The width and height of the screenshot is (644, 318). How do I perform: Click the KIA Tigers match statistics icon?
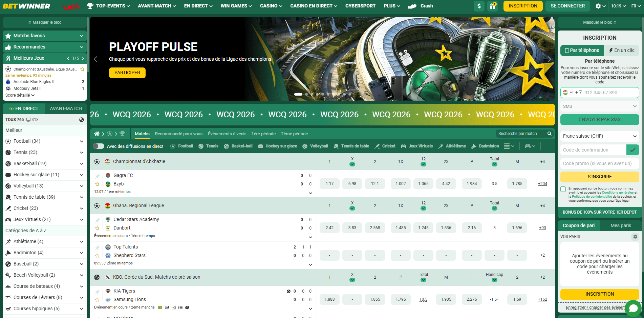[167, 307]
